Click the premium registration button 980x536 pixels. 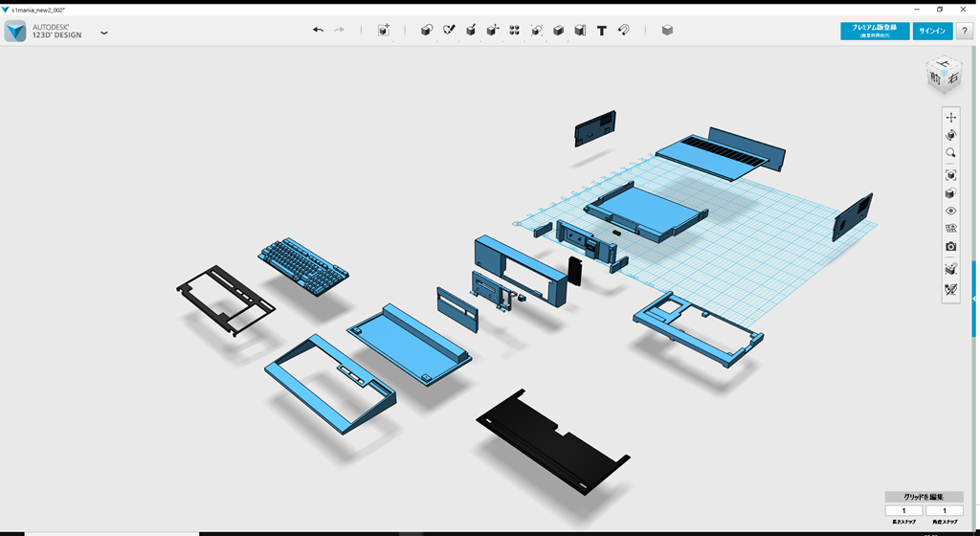pyautogui.click(x=875, y=32)
